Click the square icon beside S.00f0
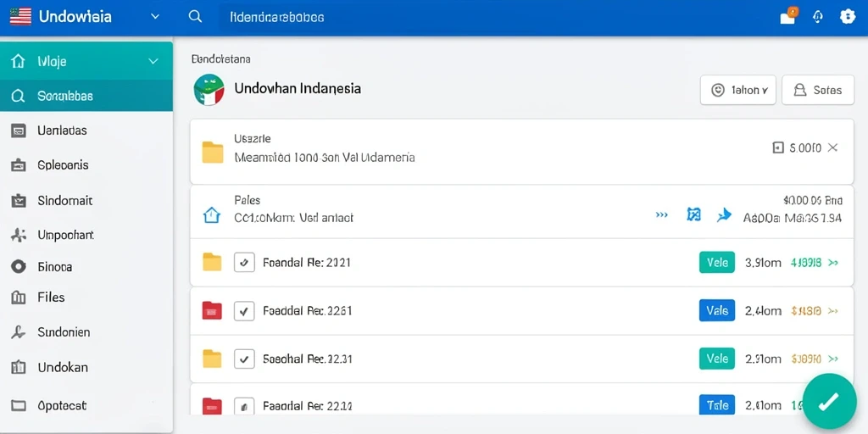Viewport: 868px width, 434px height. pyautogui.click(x=778, y=147)
